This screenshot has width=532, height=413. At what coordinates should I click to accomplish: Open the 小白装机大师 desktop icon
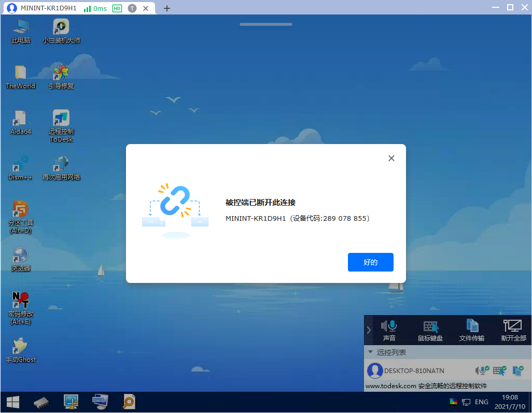pyautogui.click(x=61, y=31)
